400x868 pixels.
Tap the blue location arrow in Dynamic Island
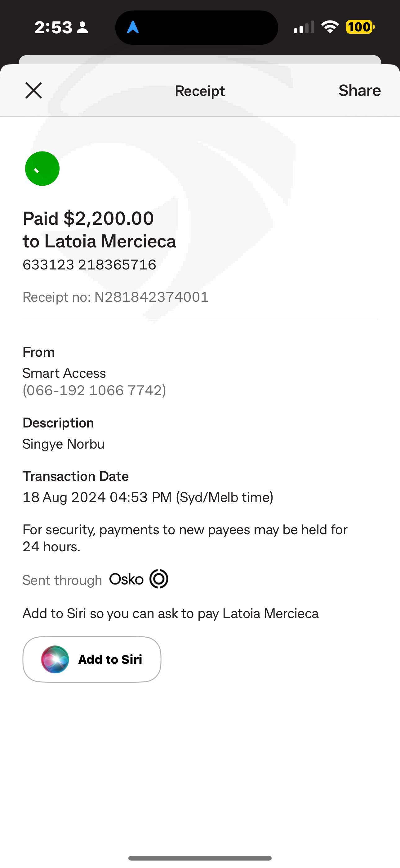pos(133,27)
